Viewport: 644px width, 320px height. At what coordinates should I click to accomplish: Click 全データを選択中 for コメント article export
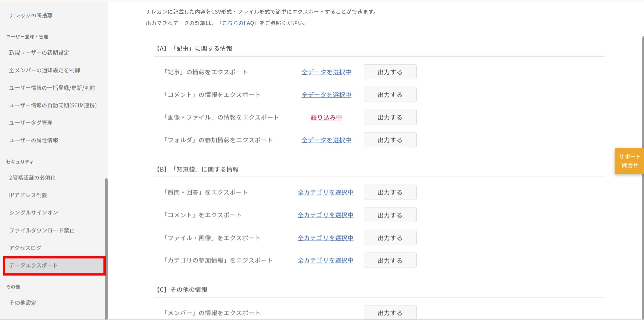coord(326,95)
